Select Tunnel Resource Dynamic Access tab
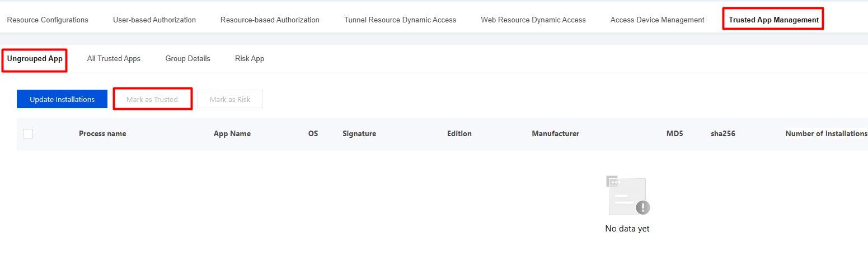Image resolution: width=868 pixels, height=264 pixels. click(x=400, y=20)
